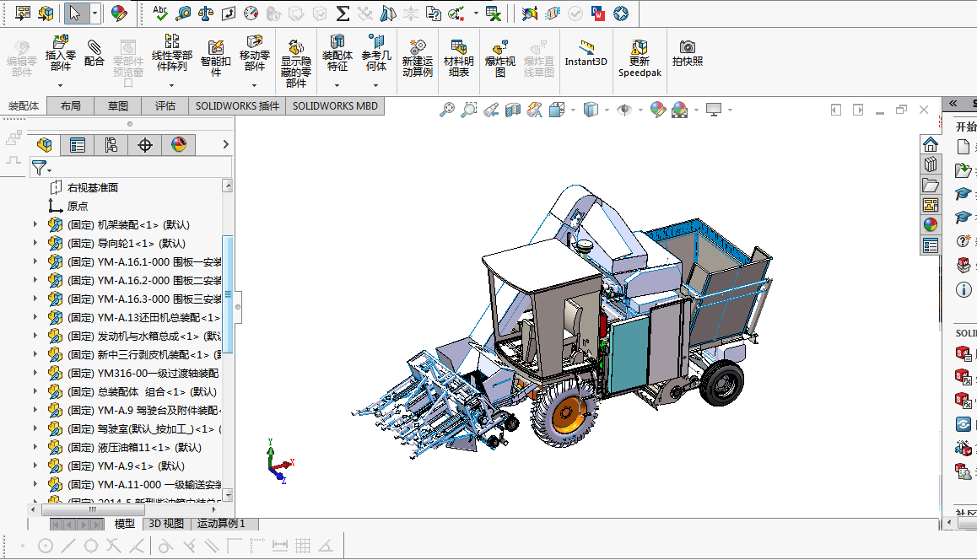Click the Exploded View (爆炸视图) icon
The image size is (977, 560).
[x=499, y=46]
